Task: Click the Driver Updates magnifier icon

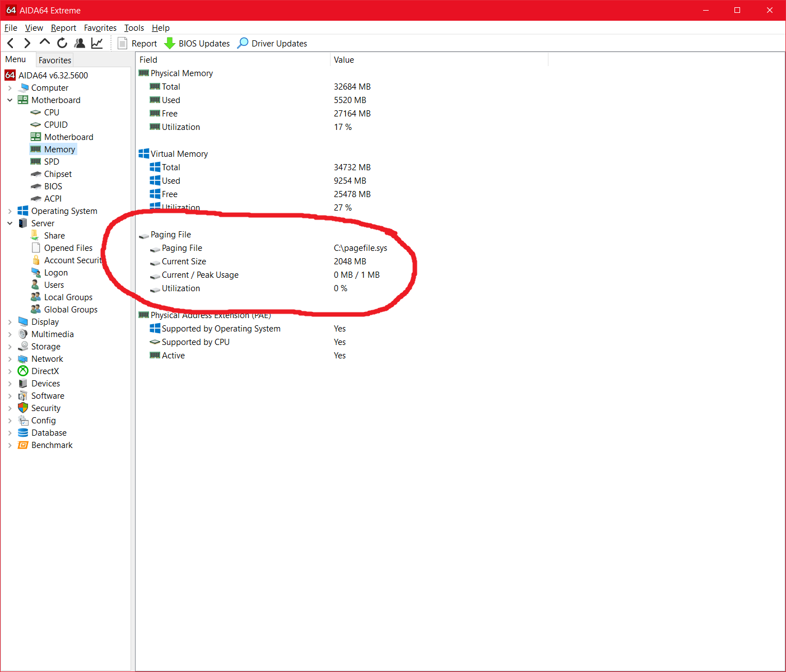Action: (243, 43)
